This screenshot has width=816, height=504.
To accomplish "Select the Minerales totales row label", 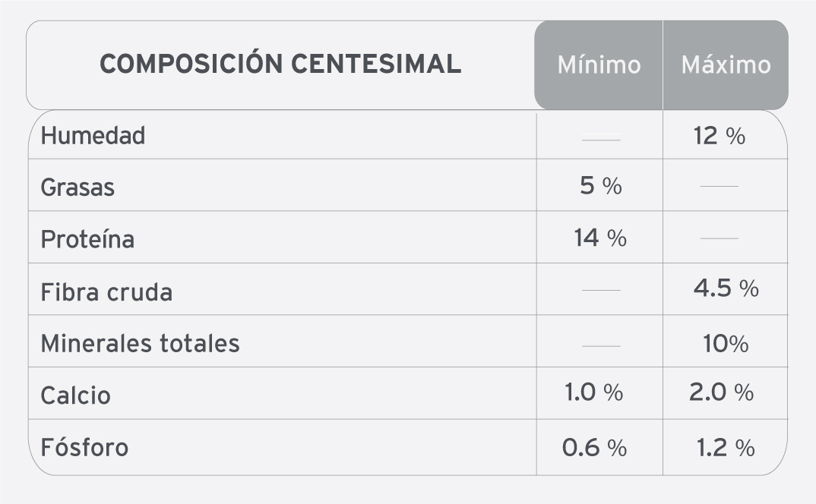I will point(140,343).
